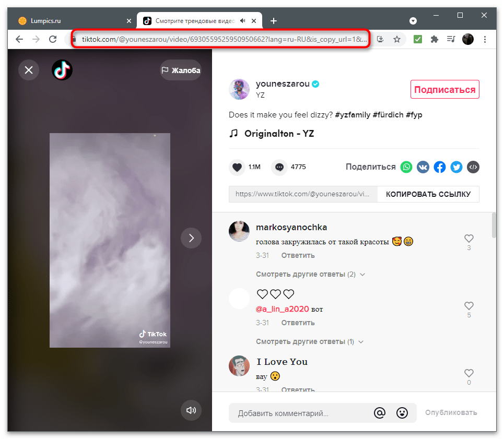Open youneszarou's profile avatar

239,89
